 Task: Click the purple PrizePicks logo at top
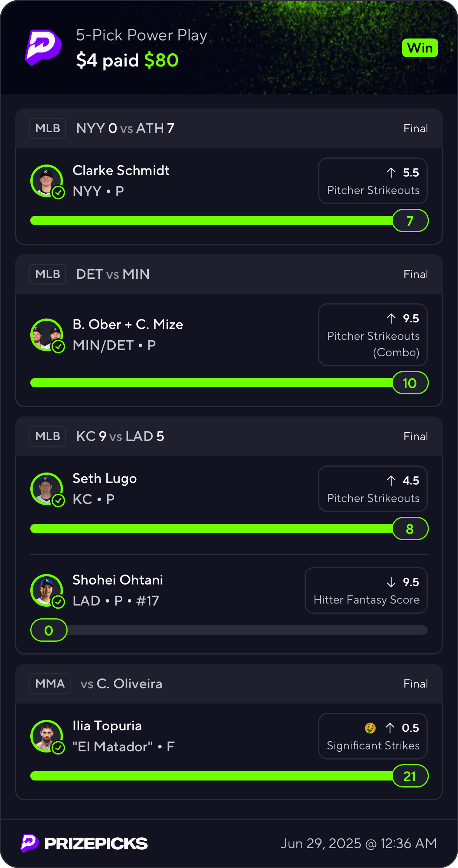pos(43,47)
